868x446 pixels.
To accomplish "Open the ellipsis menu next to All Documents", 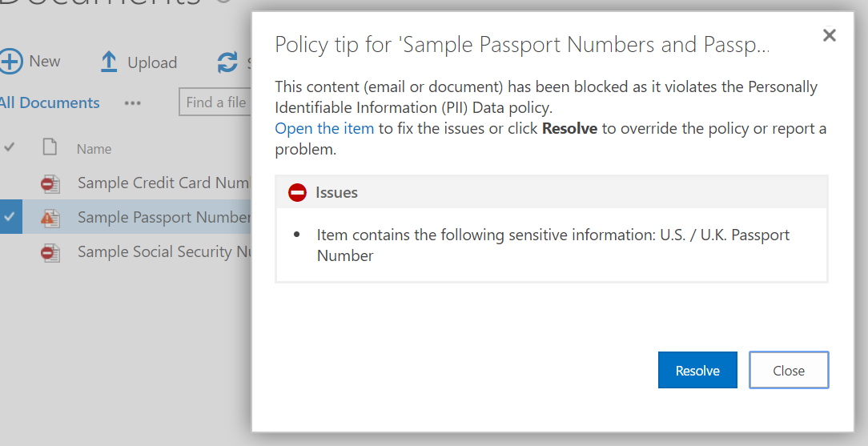I will tap(132, 103).
